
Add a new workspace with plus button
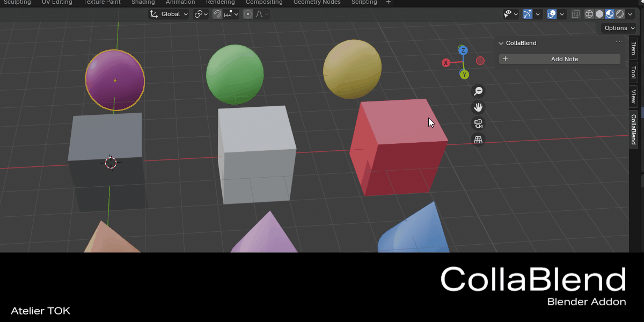click(x=389, y=3)
